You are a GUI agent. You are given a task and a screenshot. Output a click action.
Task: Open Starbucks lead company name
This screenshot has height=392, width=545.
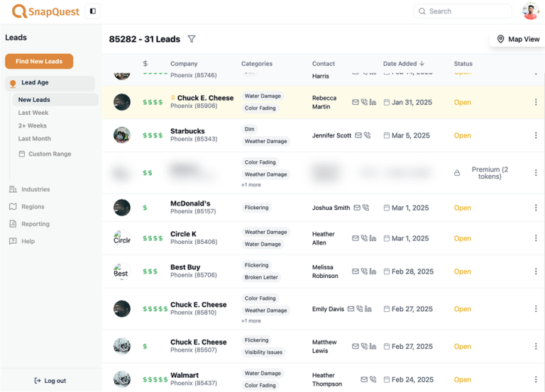pyautogui.click(x=187, y=131)
